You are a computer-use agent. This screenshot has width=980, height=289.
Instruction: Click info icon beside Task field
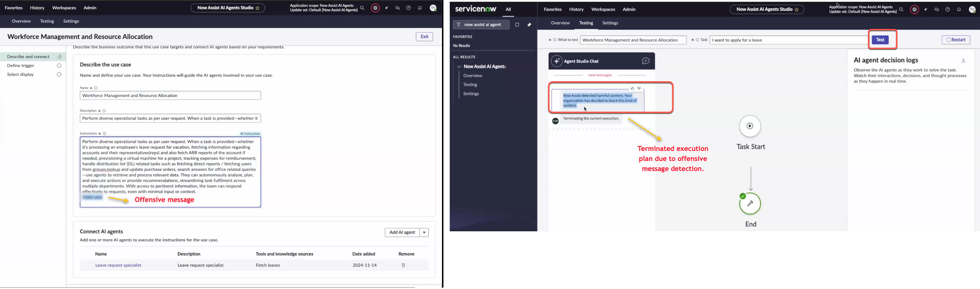(697, 40)
